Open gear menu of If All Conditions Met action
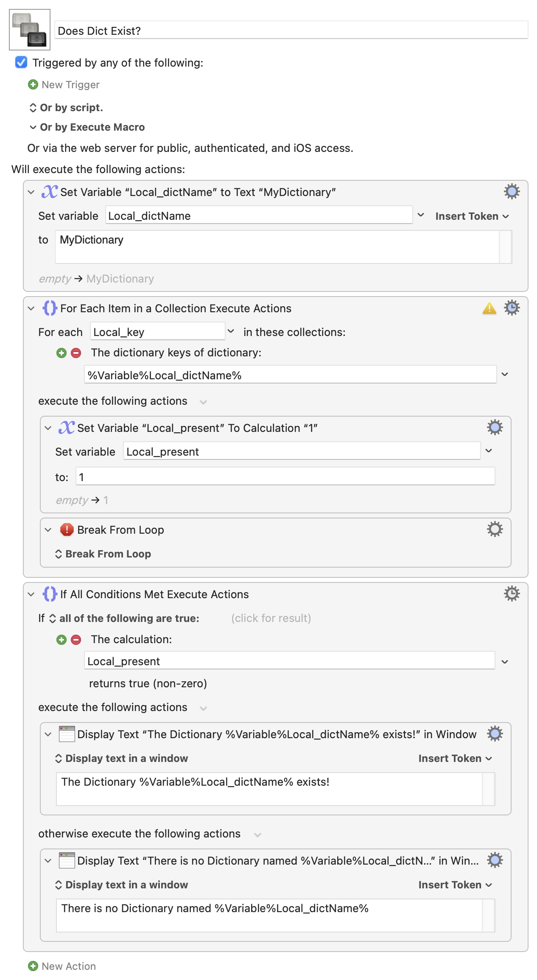 (512, 594)
